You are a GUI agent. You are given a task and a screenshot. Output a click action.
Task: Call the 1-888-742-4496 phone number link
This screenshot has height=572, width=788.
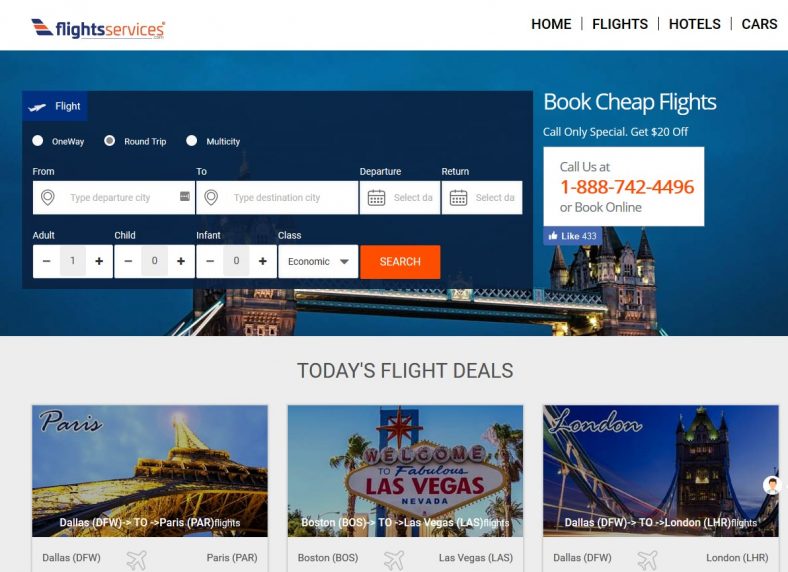(x=627, y=187)
